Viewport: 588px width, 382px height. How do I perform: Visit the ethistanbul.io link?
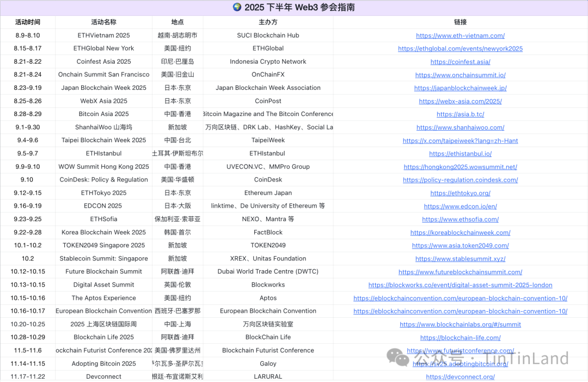(460, 154)
